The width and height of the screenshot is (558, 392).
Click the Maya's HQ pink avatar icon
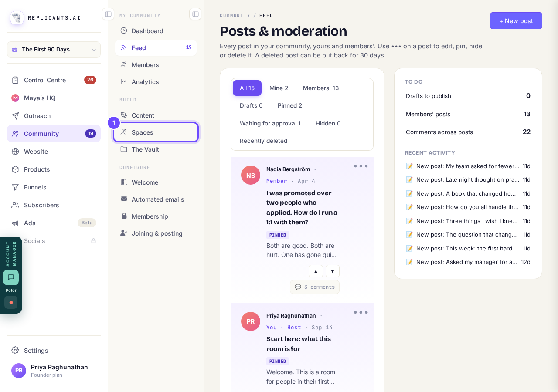[15, 98]
